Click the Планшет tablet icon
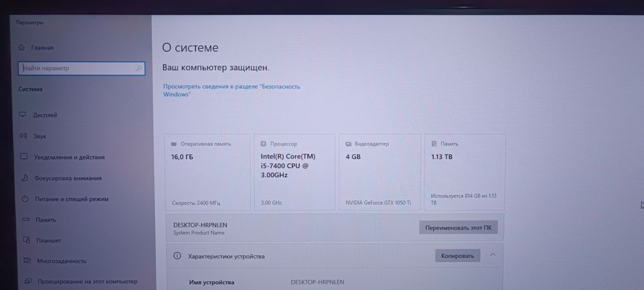The width and height of the screenshot is (644, 290). coord(26,240)
